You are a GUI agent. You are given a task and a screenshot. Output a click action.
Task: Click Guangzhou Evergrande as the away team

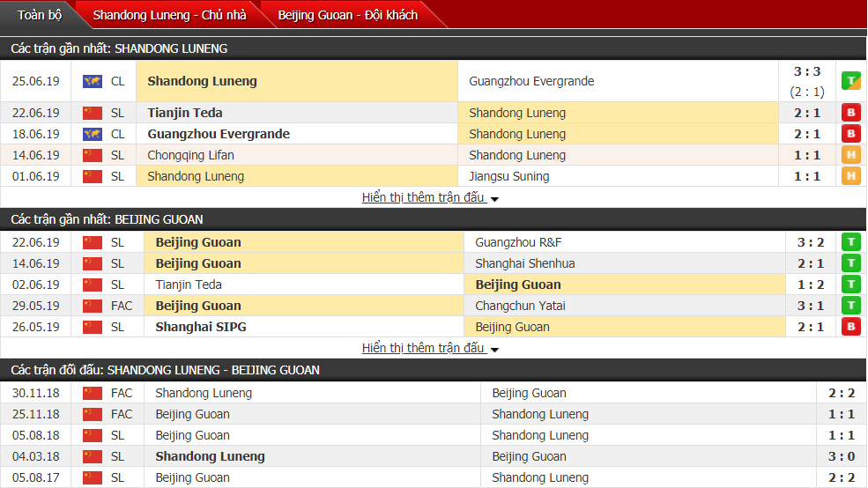pos(531,81)
